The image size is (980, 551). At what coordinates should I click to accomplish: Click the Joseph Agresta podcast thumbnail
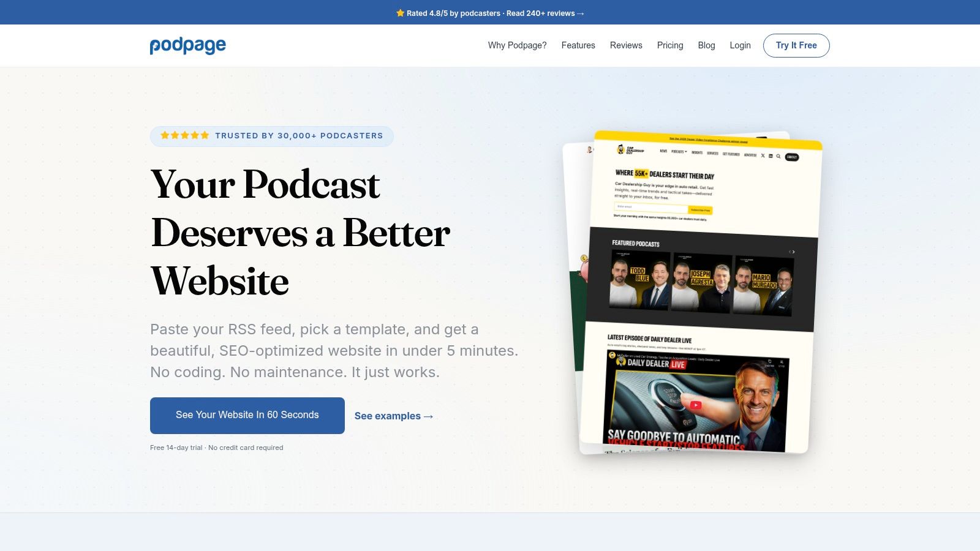tap(701, 283)
